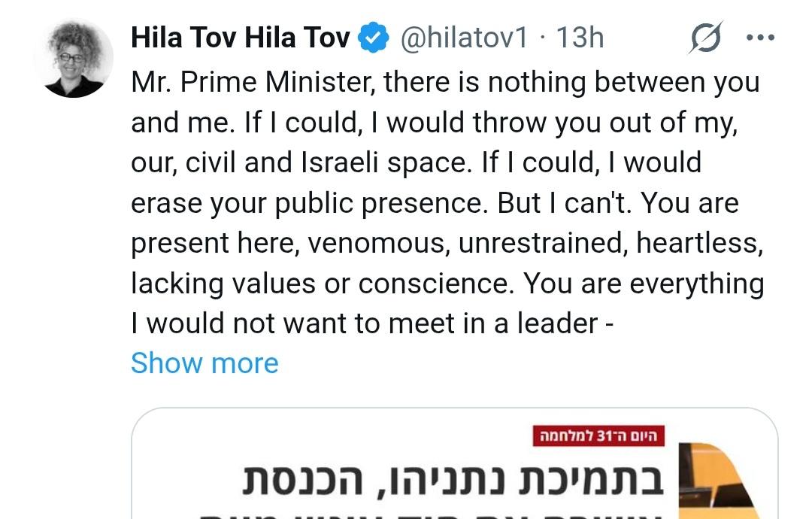This screenshot has width=812, height=519.
Task: Click tweet line starting "Mr. Prime Minister"
Action: (x=445, y=81)
